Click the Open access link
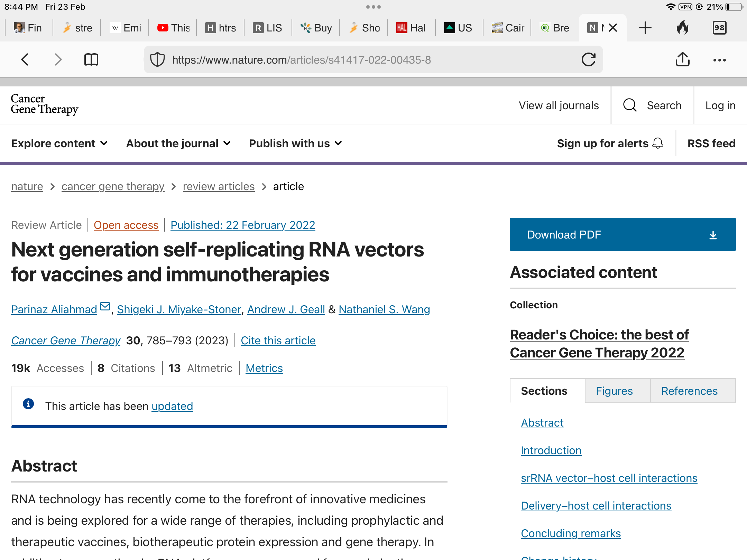 [126, 225]
